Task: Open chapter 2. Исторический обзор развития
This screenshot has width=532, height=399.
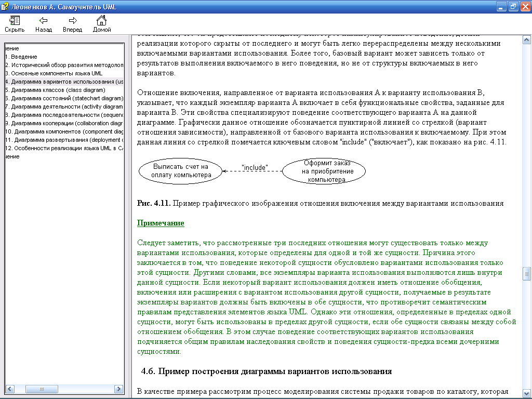Action: 64,65
